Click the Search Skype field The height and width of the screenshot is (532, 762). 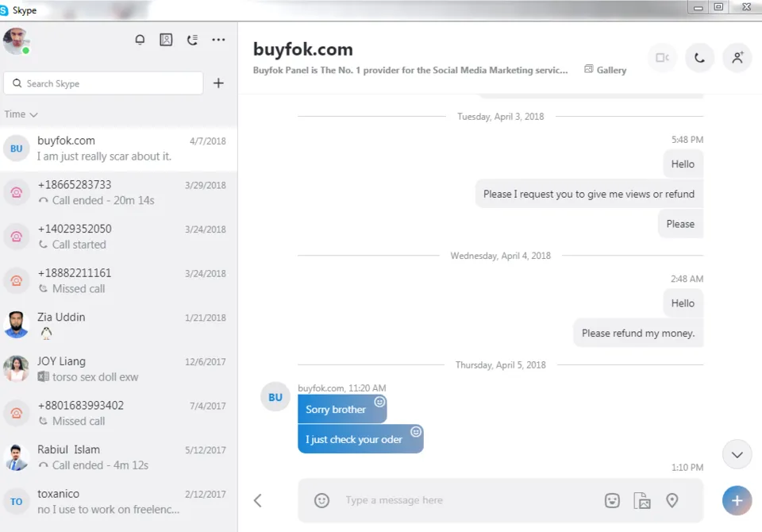[103, 83]
